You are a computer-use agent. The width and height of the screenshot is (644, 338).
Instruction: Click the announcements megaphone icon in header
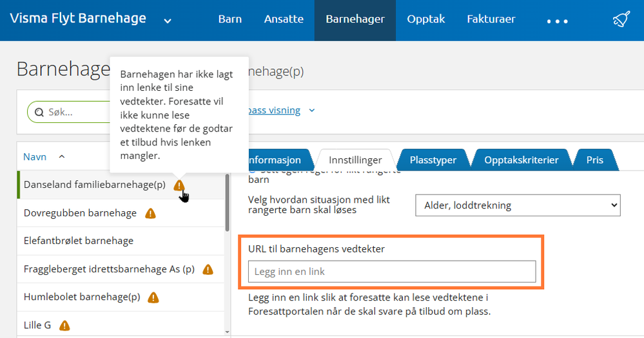[621, 19]
